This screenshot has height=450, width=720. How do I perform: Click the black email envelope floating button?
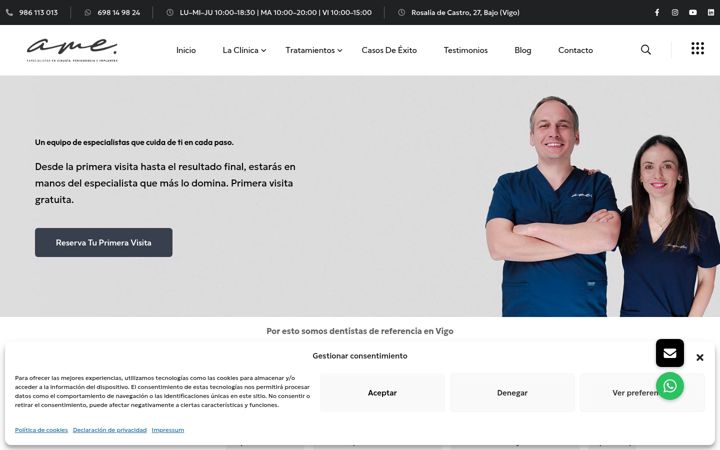click(669, 353)
